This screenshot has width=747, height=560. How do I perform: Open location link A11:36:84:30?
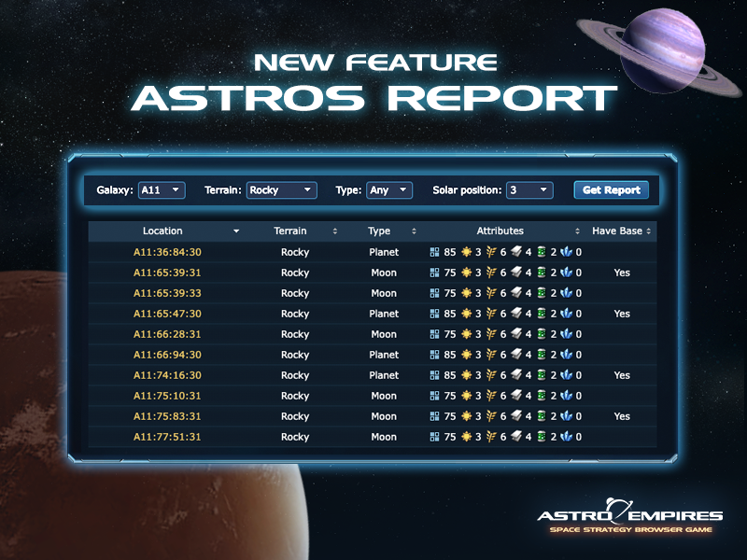click(x=167, y=252)
